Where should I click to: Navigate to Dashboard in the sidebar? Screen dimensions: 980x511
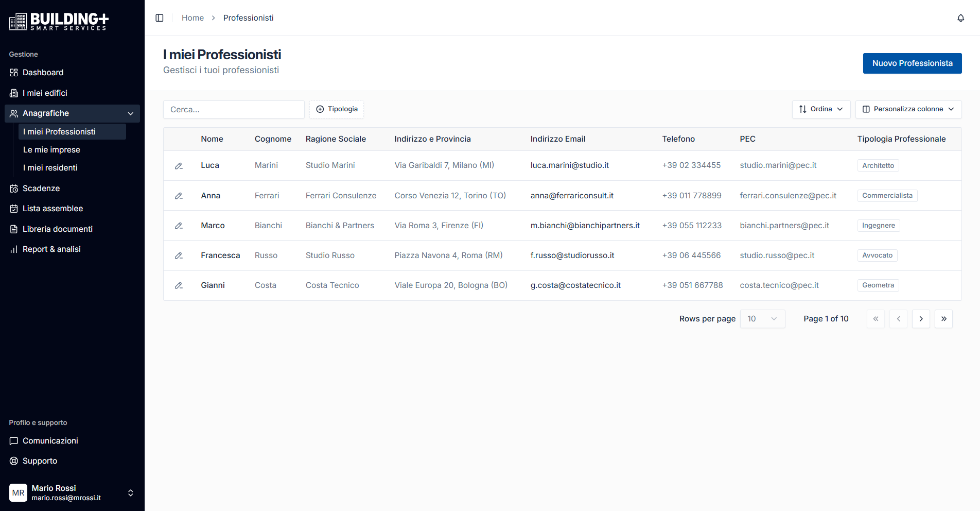coord(43,73)
